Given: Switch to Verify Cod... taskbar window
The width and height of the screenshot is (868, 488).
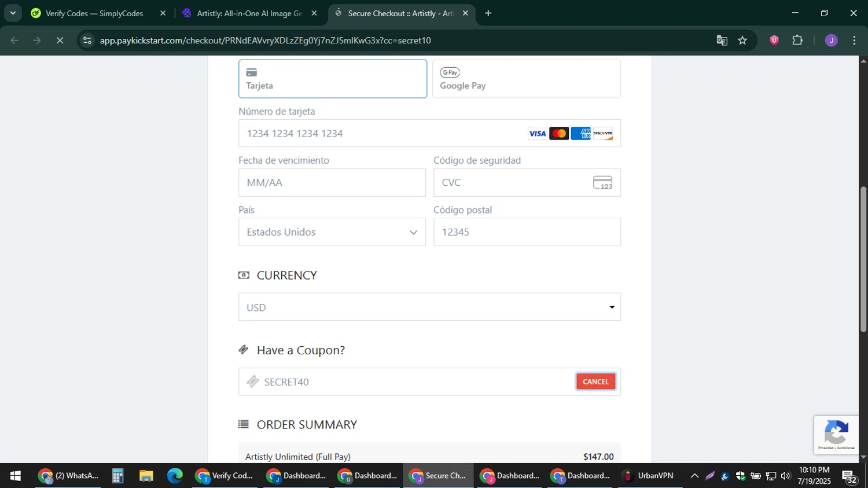Looking at the screenshot, I should pos(225,476).
